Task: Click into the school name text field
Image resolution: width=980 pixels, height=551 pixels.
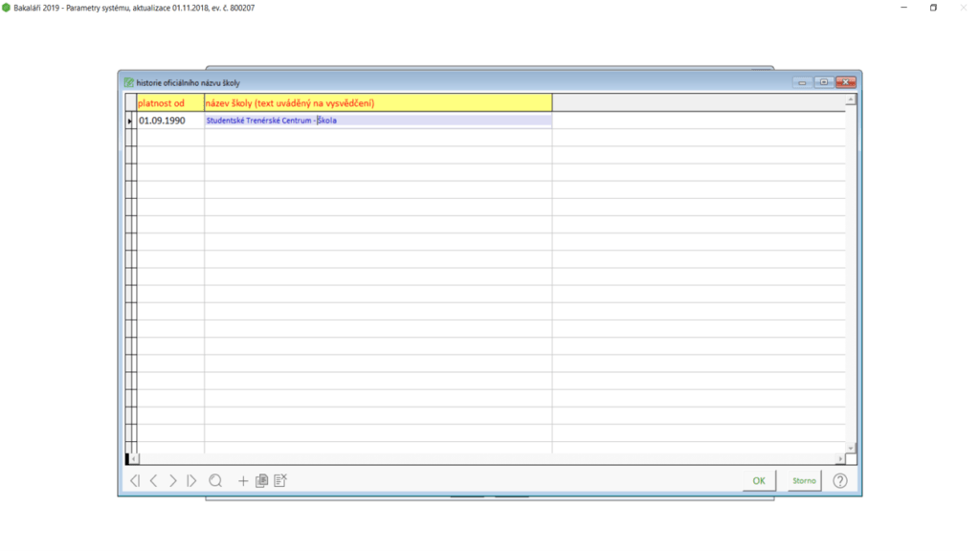Action: point(378,121)
